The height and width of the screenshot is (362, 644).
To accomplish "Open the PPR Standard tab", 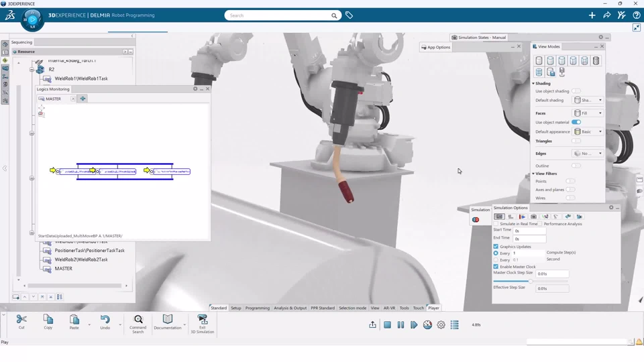I will pos(323,308).
